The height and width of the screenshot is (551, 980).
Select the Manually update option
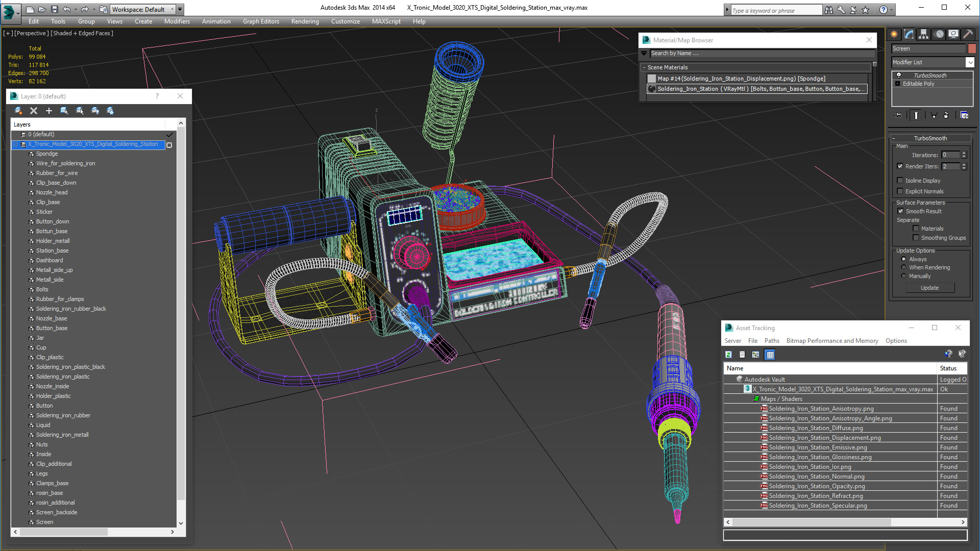904,276
